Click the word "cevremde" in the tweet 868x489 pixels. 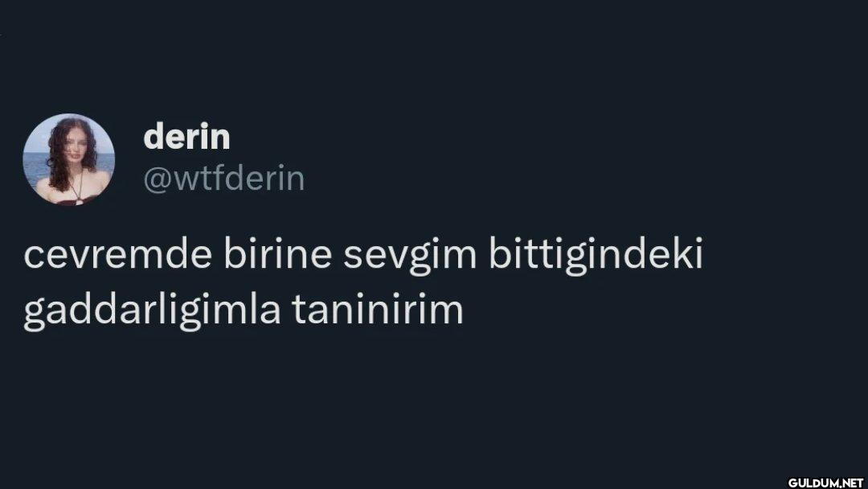click(118, 255)
